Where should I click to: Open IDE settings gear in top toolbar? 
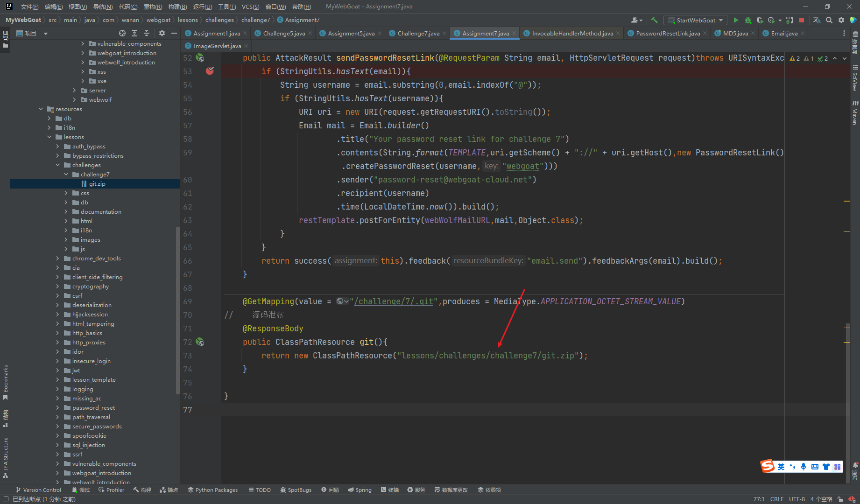click(841, 20)
